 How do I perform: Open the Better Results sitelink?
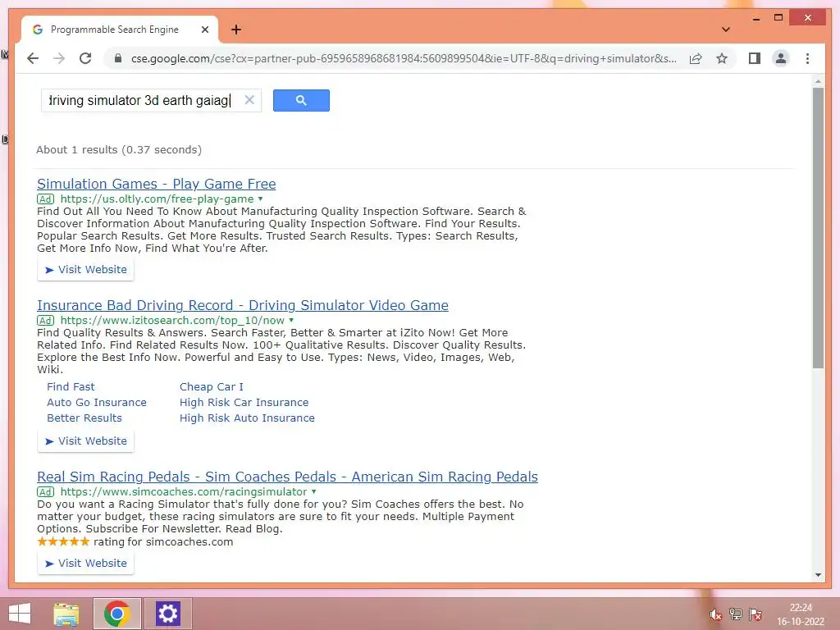(84, 418)
